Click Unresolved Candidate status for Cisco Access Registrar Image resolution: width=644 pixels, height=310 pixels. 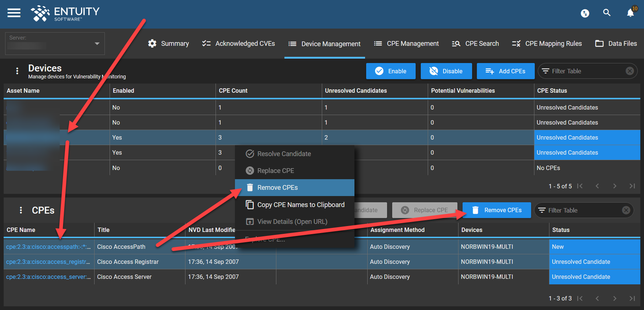point(595,262)
